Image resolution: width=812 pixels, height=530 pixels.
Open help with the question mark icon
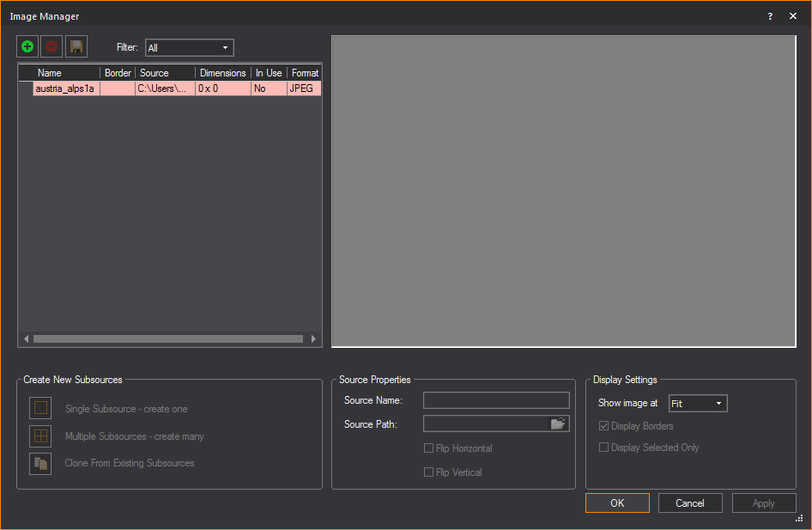(770, 16)
